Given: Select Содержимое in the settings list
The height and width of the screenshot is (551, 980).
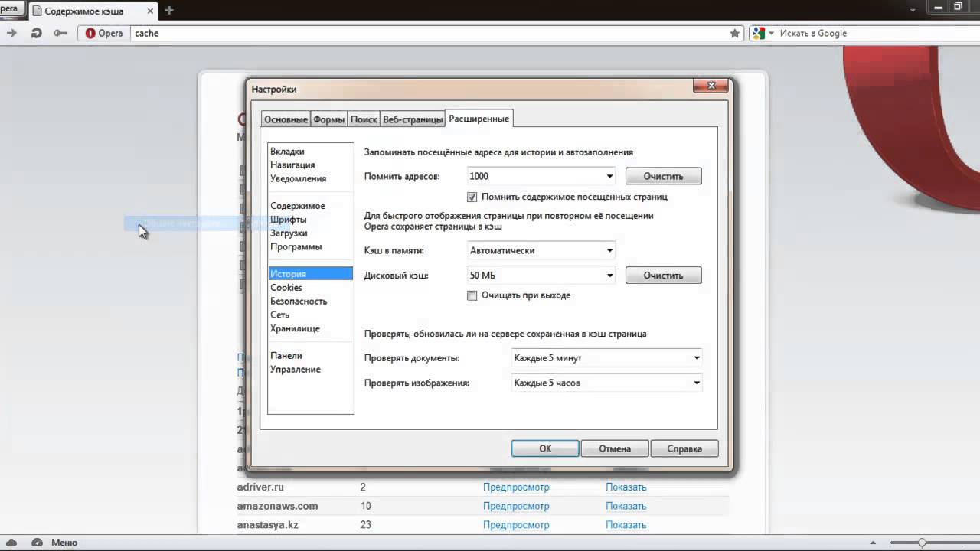Looking at the screenshot, I should coord(297,206).
